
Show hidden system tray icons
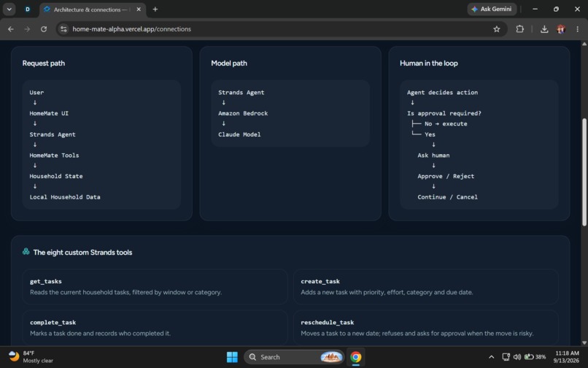click(491, 357)
